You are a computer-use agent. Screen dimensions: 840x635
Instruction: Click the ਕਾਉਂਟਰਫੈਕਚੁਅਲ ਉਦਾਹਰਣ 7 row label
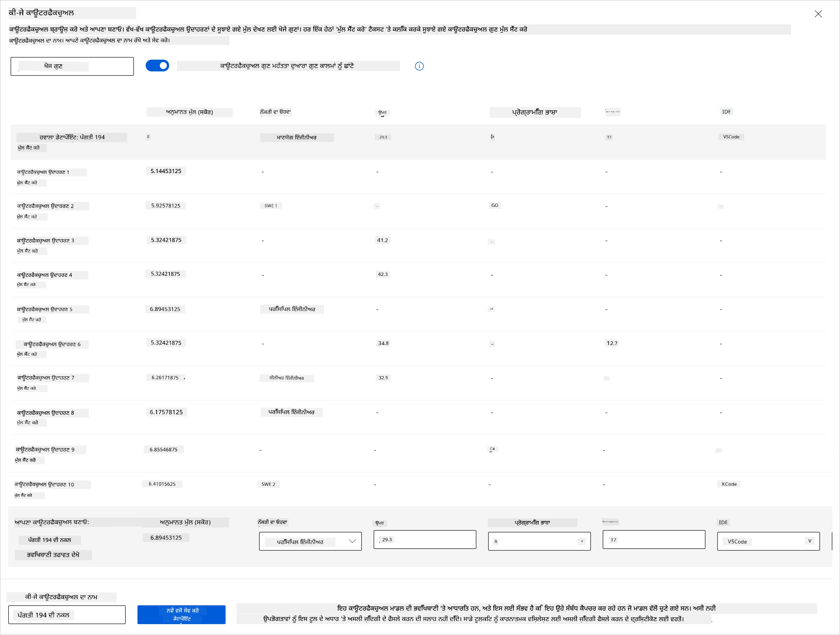(46, 378)
